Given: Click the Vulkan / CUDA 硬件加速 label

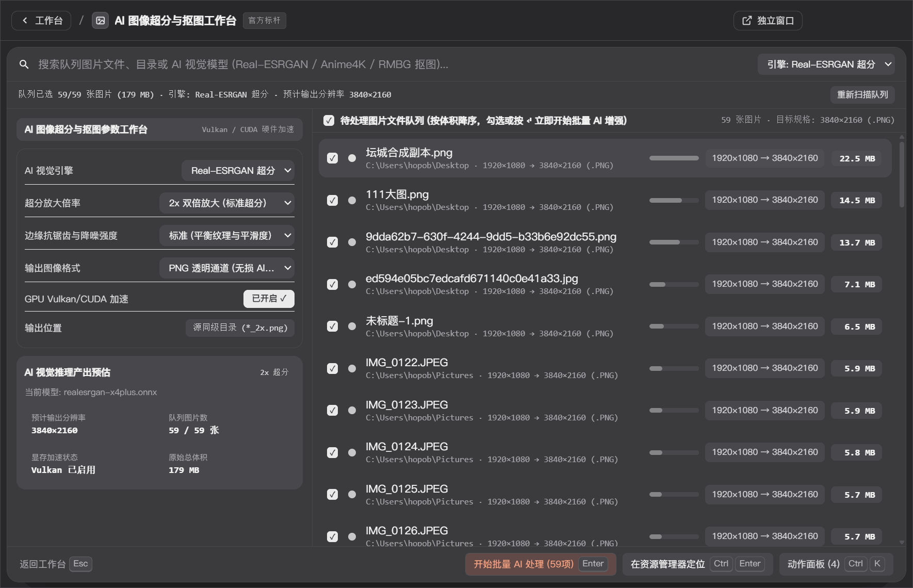Looking at the screenshot, I should tap(248, 129).
